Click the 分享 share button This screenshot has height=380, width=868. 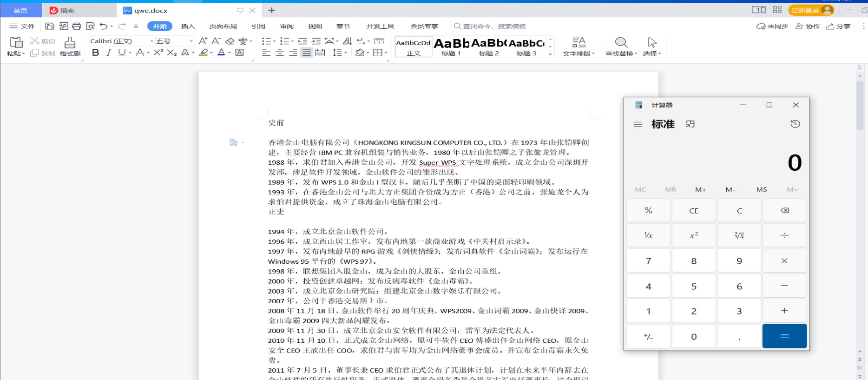[838, 26]
